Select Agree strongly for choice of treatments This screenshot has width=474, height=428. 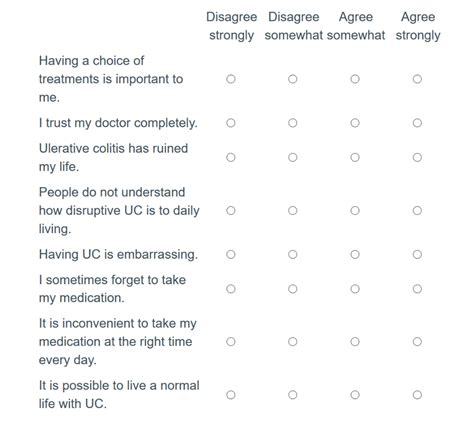coord(417,79)
